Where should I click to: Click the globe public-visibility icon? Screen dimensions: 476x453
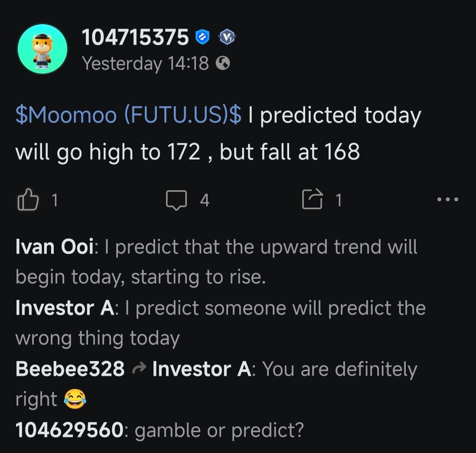point(224,63)
